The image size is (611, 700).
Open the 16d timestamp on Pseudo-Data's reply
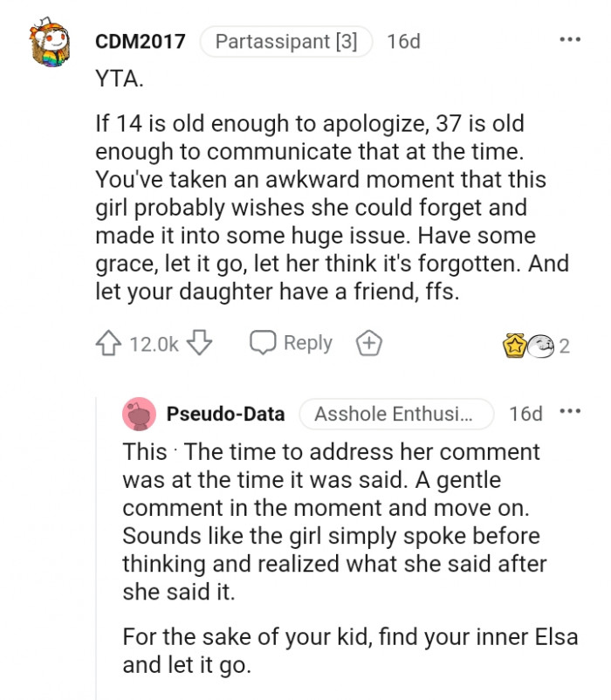[x=525, y=414]
